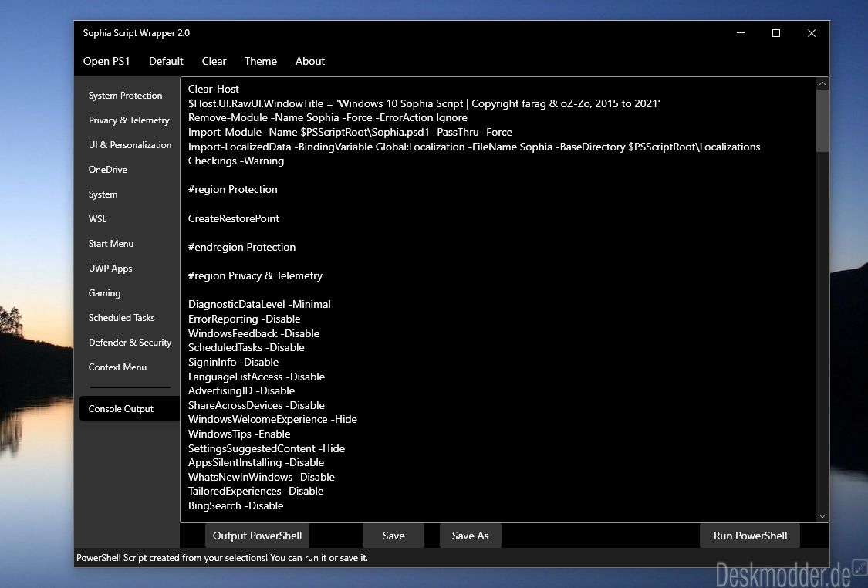Click the '#endregion Protection' line
The width and height of the screenshot is (868, 588).
point(242,247)
